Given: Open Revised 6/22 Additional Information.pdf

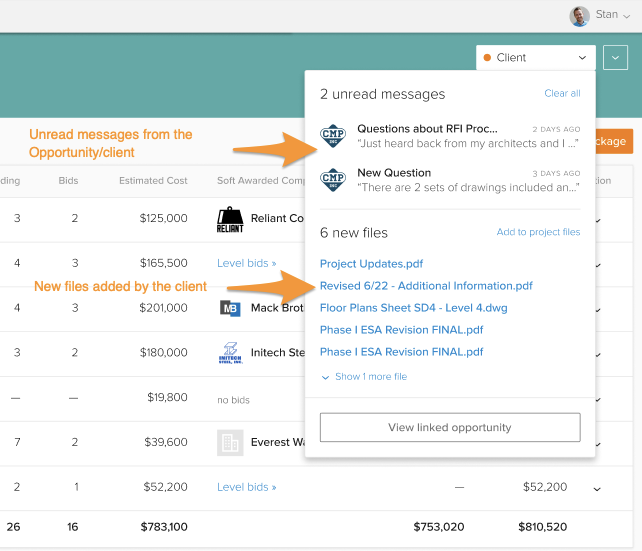Looking at the screenshot, I should coord(426,286).
